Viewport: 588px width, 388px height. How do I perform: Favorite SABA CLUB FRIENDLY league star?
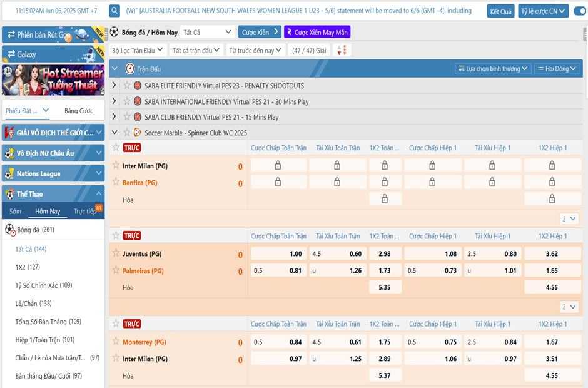(x=127, y=116)
